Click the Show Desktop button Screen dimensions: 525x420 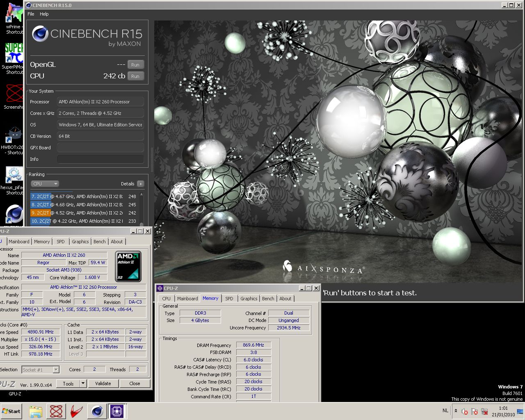(521, 411)
